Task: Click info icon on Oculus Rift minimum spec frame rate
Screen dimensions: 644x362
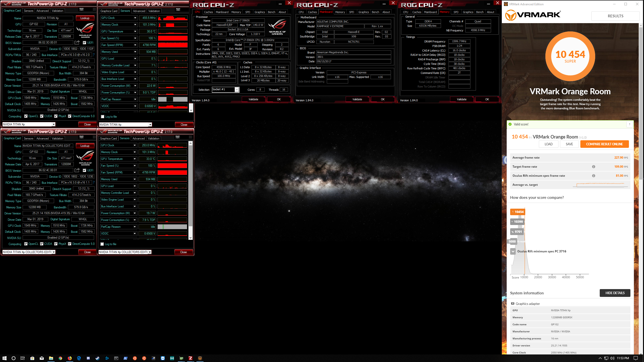Action: tap(594, 176)
